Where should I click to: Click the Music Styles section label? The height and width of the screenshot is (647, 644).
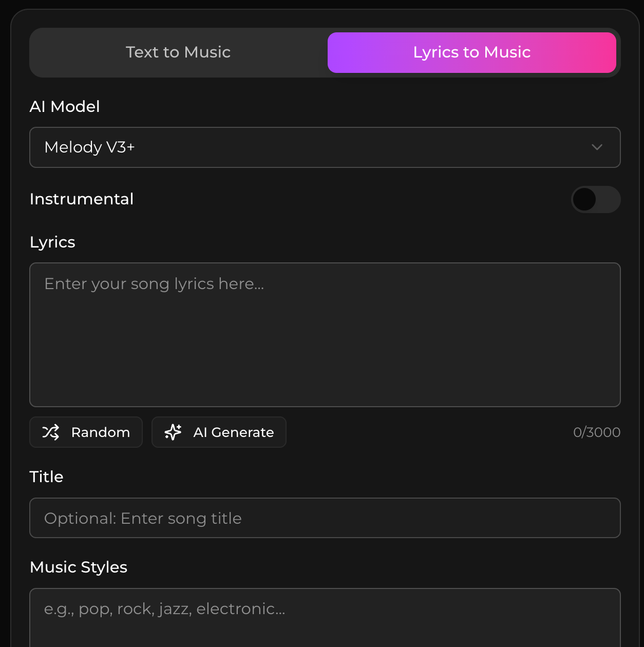point(79,567)
